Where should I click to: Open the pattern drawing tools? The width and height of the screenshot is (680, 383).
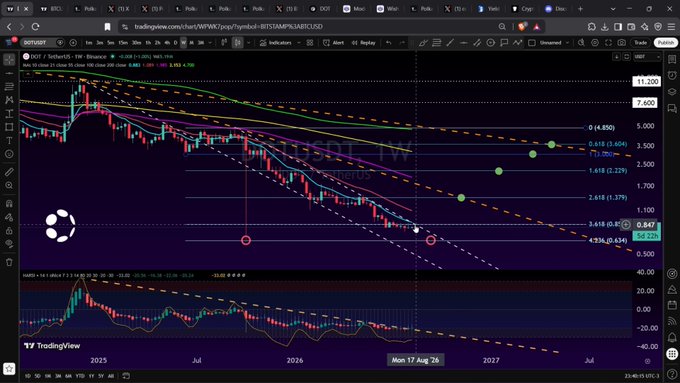click(x=9, y=100)
